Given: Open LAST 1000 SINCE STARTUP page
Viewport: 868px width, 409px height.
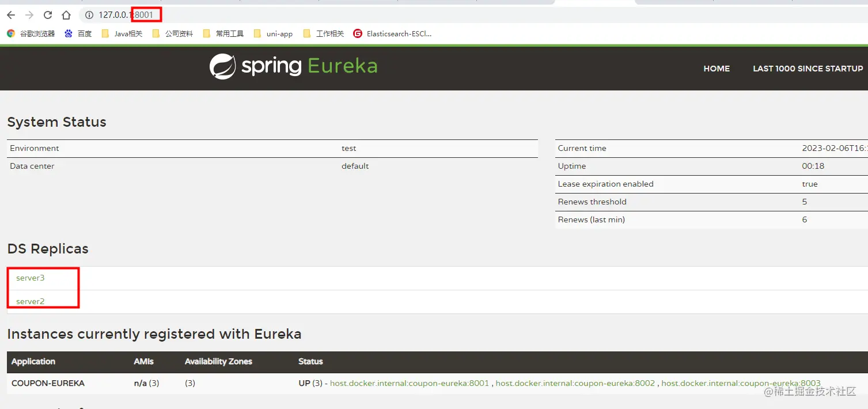Looking at the screenshot, I should [808, 69].
